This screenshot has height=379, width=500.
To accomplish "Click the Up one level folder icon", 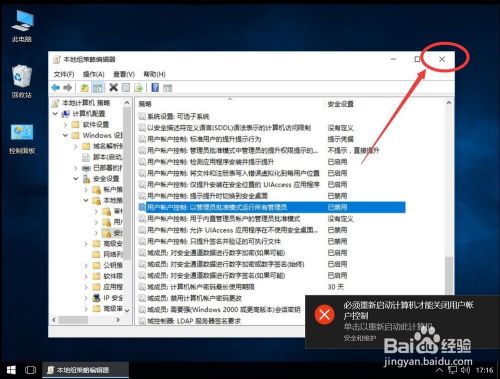I will (85, 88).
